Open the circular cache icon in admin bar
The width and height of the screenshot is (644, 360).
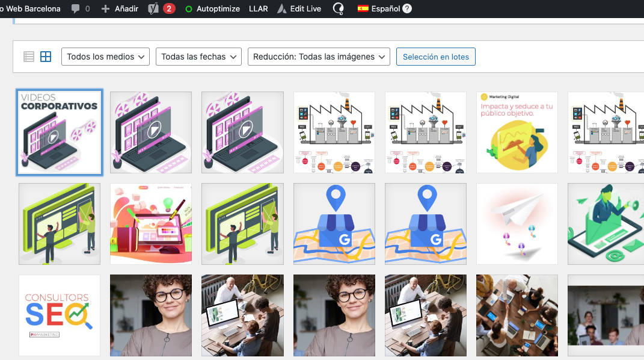pyautogui.click(x=338, y=8)
